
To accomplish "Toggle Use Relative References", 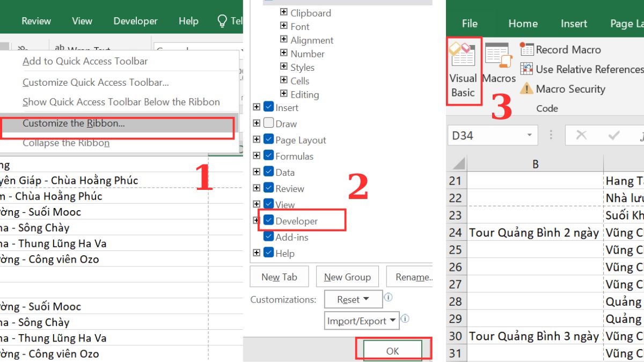I will pos(582,69).
